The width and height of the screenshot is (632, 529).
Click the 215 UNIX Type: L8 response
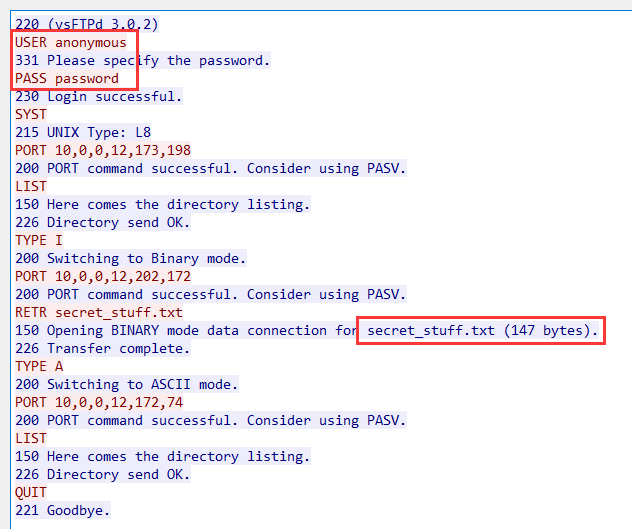[x=82, y=132]
